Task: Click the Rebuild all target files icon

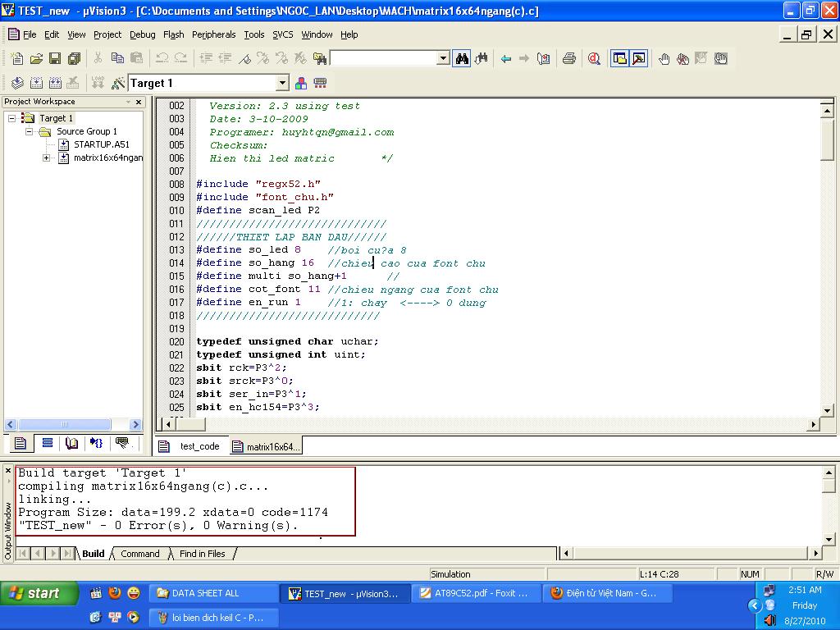Action: tap(55, 83)
